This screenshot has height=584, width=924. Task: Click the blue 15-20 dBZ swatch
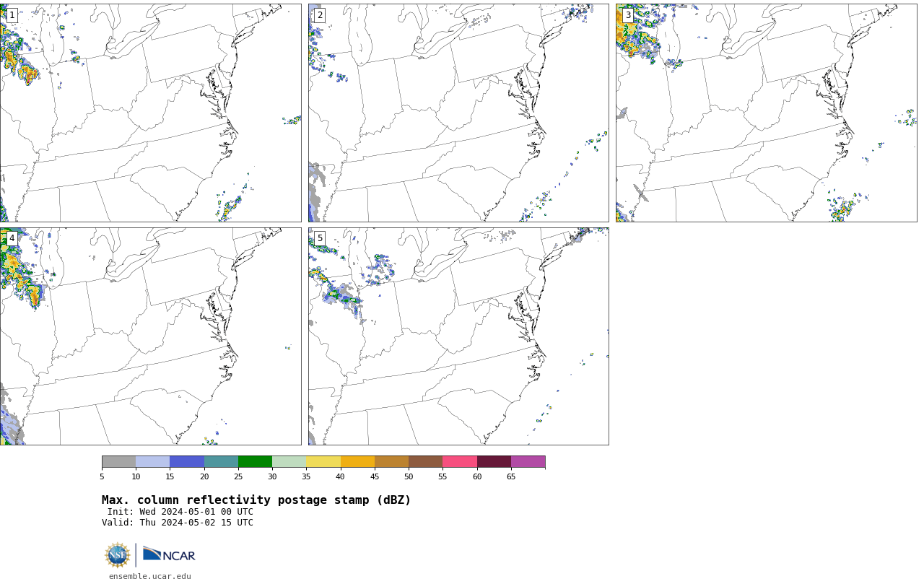pyautogui.click(x=187, y=462)
